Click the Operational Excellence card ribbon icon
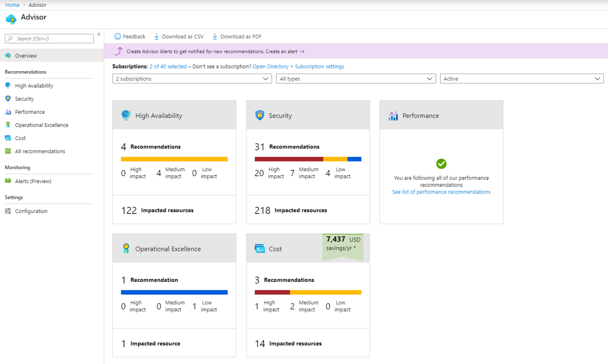The height and width of the screenshot is (364, 608). coord(126,248)
